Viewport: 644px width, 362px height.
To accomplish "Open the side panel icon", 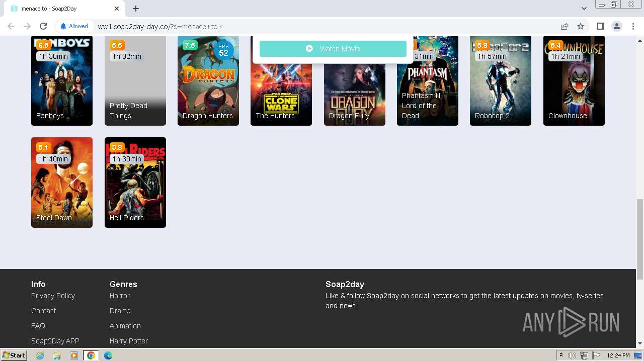I will 600,26.
